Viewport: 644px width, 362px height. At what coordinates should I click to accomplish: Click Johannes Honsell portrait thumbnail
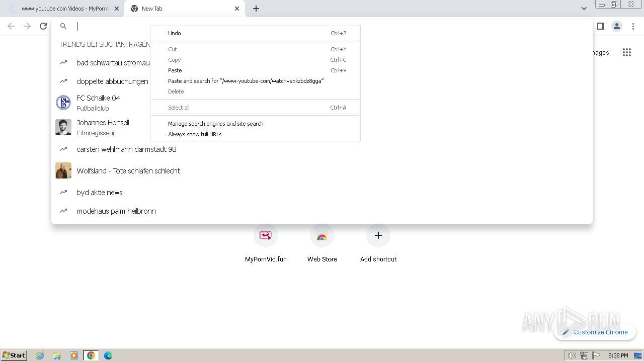click(63, 127)
